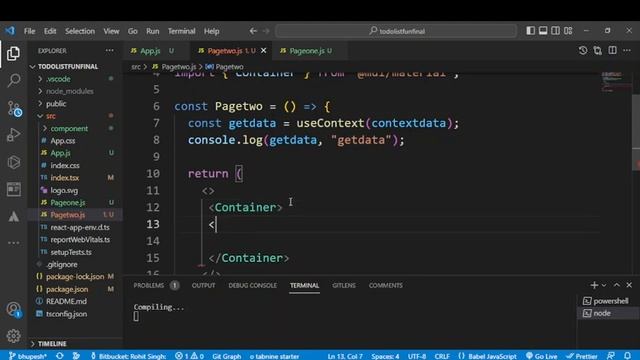Close the bottom panel

(x=629, y=285)
